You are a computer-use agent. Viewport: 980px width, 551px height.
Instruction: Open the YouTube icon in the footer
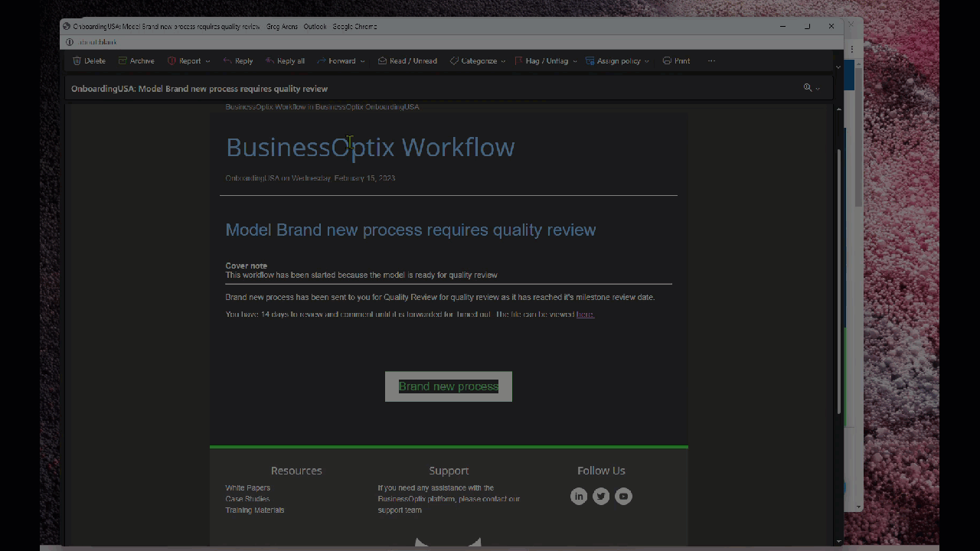(x=623, y=496)
